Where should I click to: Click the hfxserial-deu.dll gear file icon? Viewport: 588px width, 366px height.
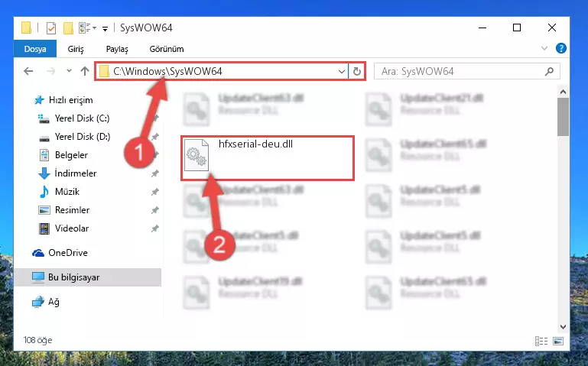click(x=196, y=154)
